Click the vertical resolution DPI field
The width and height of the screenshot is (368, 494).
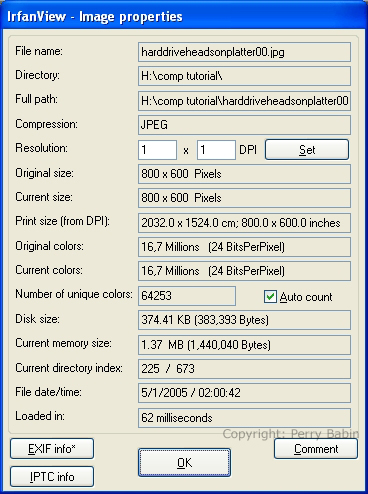tap(216, 150)
